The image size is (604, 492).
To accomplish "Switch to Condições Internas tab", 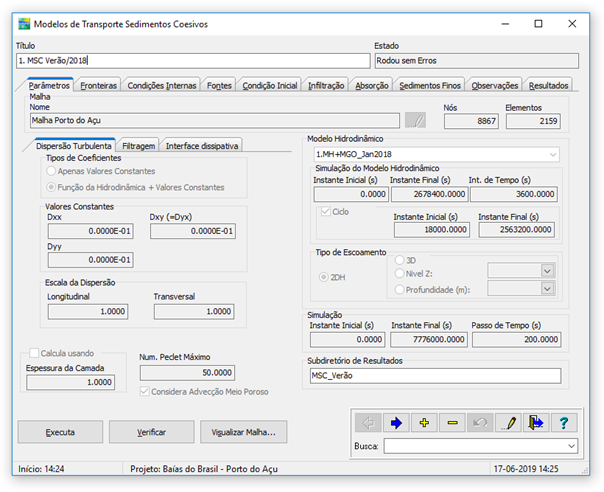I will click(x=162, y=85).
